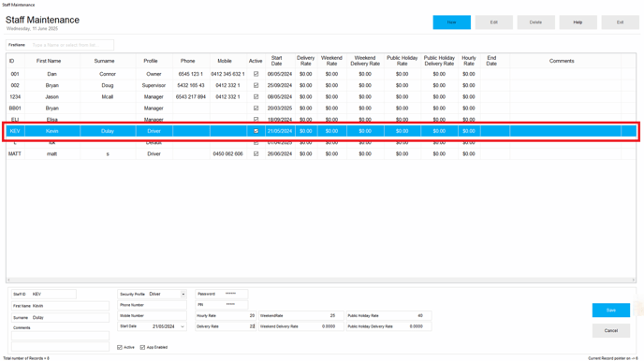Screen dimensions: 644x361
Task: Click the Edit button
Action: 493,22
